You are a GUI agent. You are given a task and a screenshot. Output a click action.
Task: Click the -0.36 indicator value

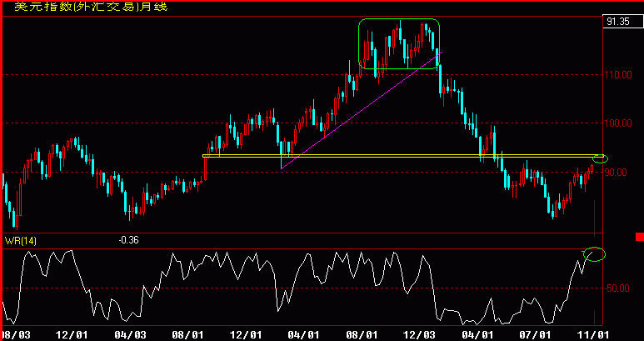(128, 240)
